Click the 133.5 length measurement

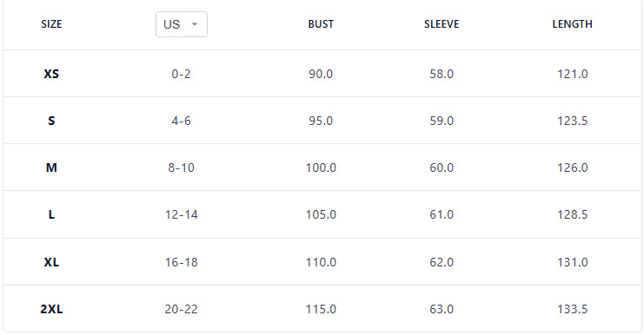[572, 309]
